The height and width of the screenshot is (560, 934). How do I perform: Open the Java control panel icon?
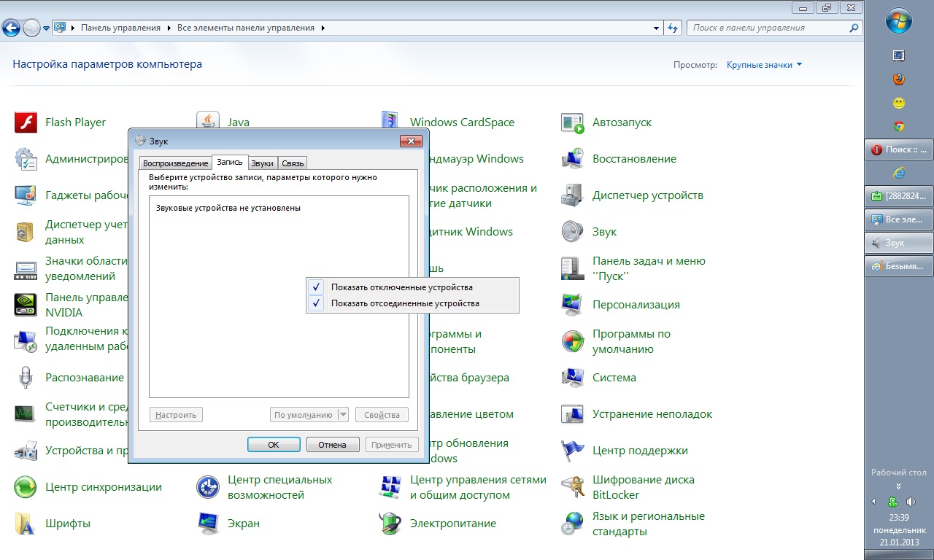208,122
